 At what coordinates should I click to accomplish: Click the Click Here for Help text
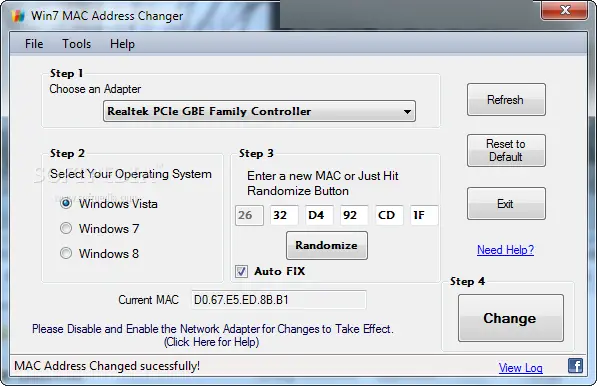tap(212, 342)
